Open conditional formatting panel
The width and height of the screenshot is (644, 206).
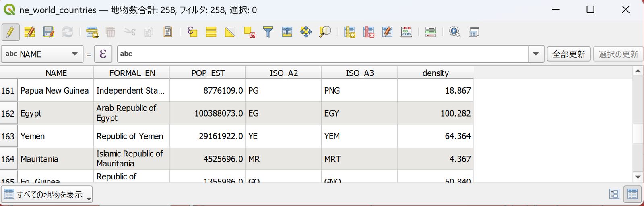(430, 32)
